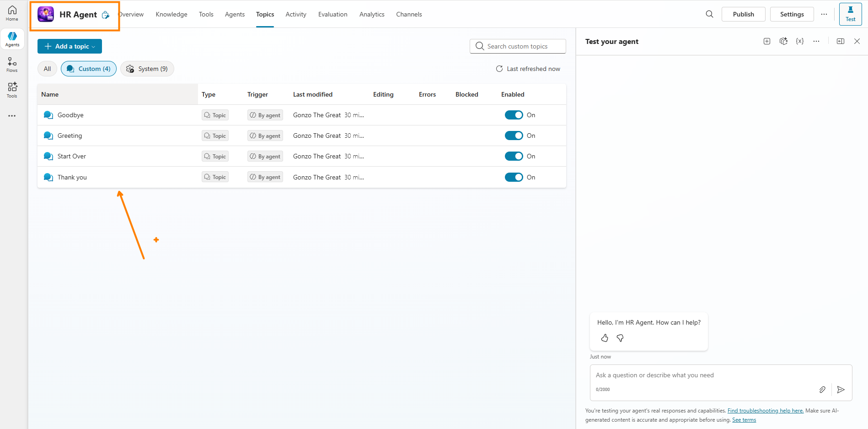Open Flows from the left sidebar
The image size is (868, 429).
click(12, 65)
